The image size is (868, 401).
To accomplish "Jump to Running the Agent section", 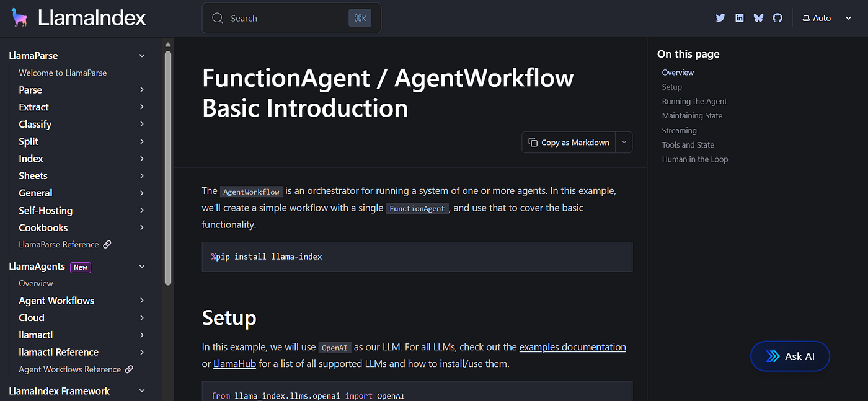I will (694, 101).
